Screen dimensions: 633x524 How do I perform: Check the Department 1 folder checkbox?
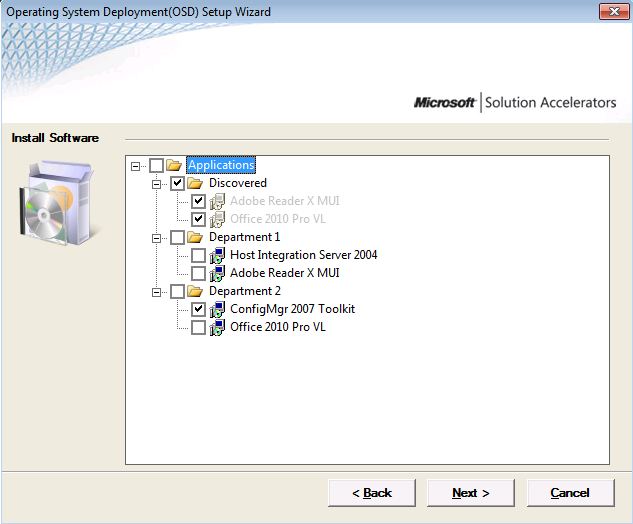click(178, 237)
